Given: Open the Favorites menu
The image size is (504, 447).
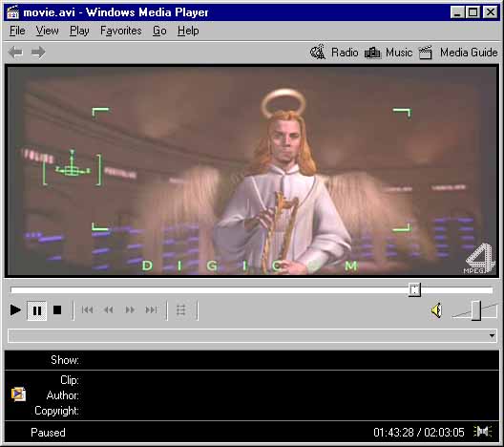Looking at the screenshot, I should coord(121,31).
